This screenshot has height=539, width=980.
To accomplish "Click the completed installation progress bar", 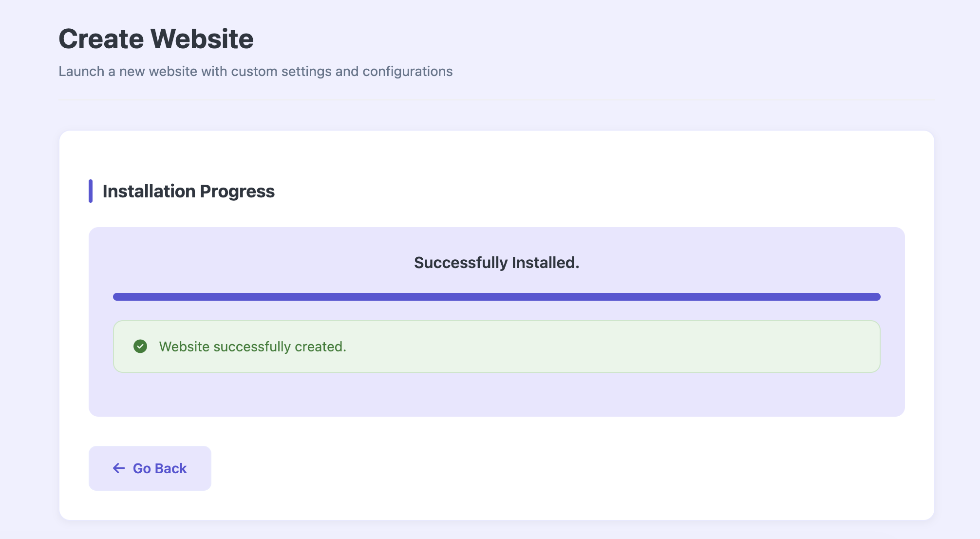I will pos(496,297).
